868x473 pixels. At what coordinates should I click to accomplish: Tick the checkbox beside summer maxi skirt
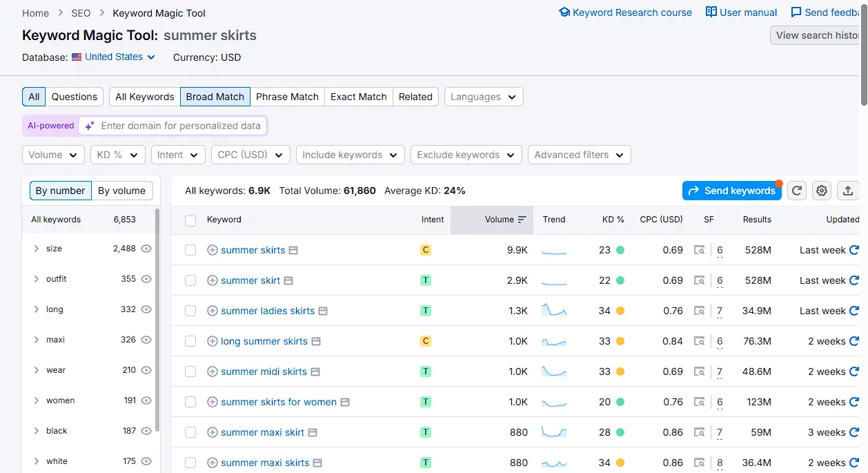190,432
